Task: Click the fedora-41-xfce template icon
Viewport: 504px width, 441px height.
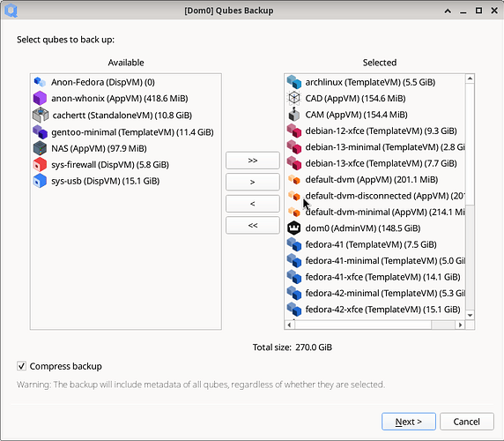Action: (293, 277)
